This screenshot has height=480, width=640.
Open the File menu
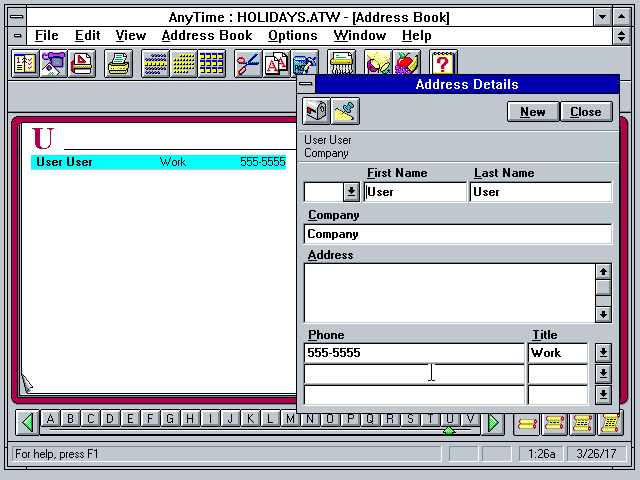tap(47, 36)
